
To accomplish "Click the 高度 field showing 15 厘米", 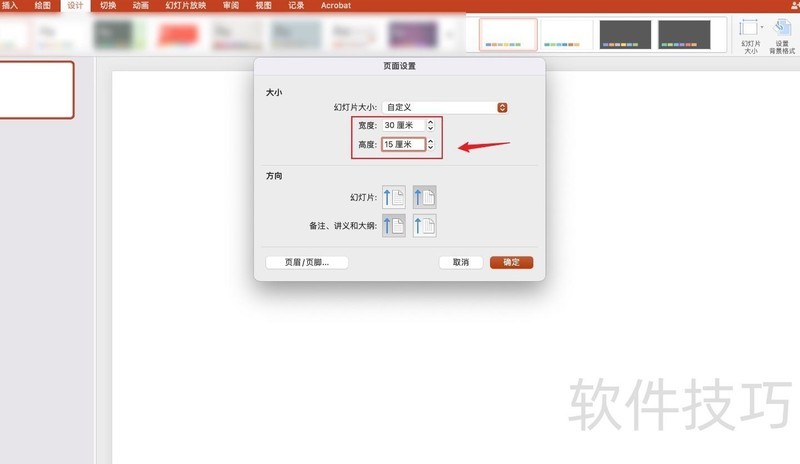I will pos(404,144).
